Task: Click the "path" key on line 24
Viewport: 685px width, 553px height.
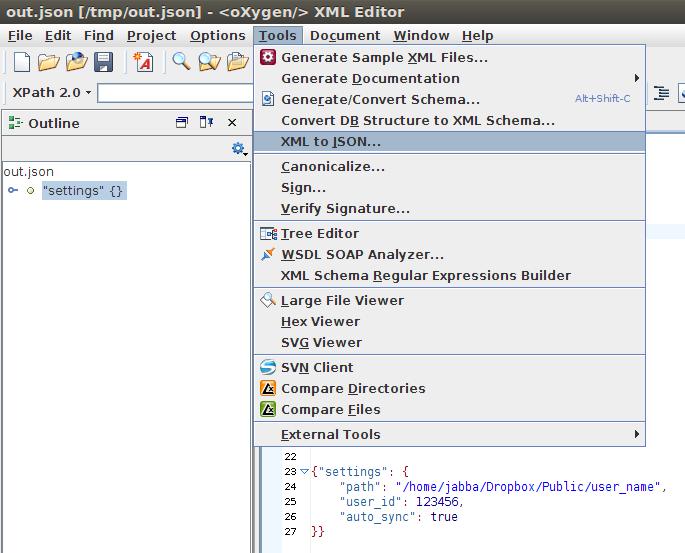Action: [360, 487]
